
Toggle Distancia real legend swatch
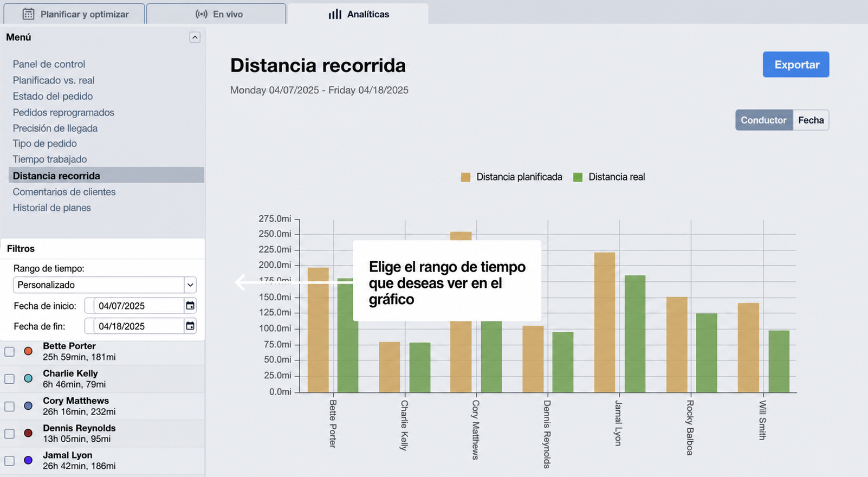(578, 177)
